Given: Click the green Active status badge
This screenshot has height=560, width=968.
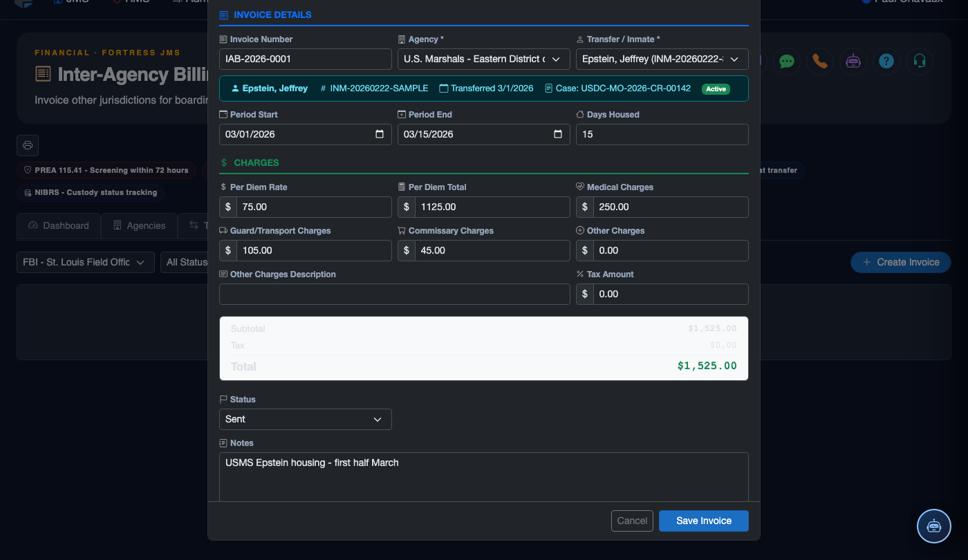Looking at the screenshot, I should [716, 88].
